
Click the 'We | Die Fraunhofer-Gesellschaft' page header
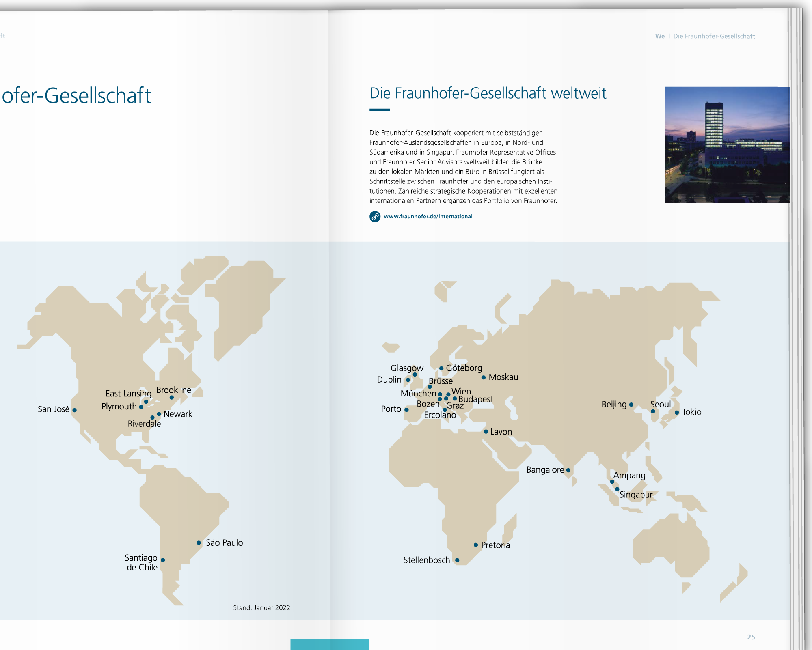click(705, 36)
